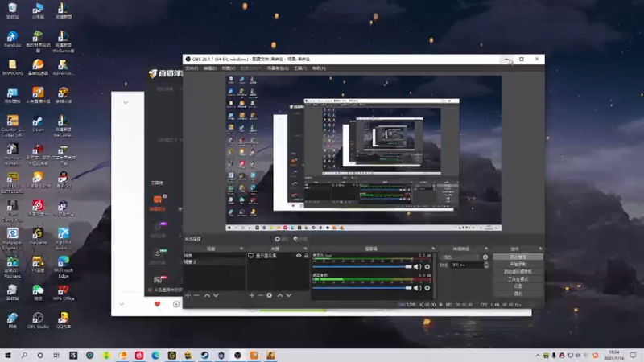
Task: Toggle lock on display capture source
Action: pyautogui.click(x=306, y=256)
